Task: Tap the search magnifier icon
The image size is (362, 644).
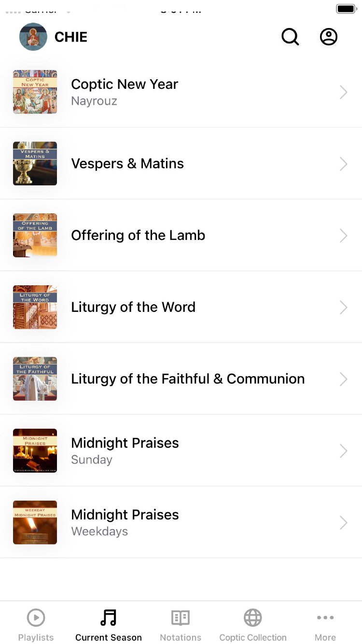Action: (x=290, y=37)
